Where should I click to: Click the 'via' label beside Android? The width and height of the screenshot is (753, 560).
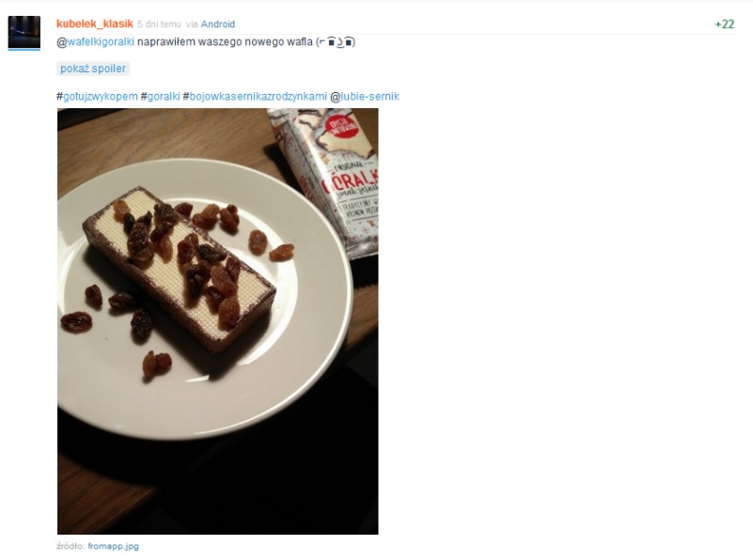tap(192, 24)
